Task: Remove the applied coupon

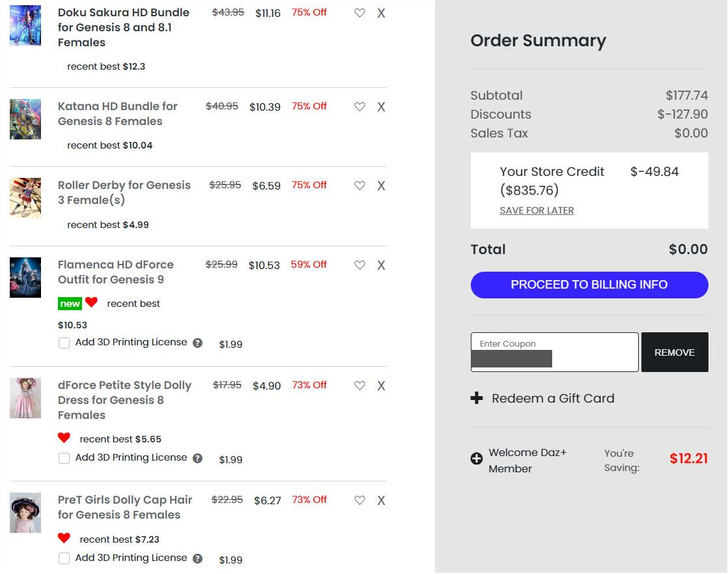Action: [675, 352]
